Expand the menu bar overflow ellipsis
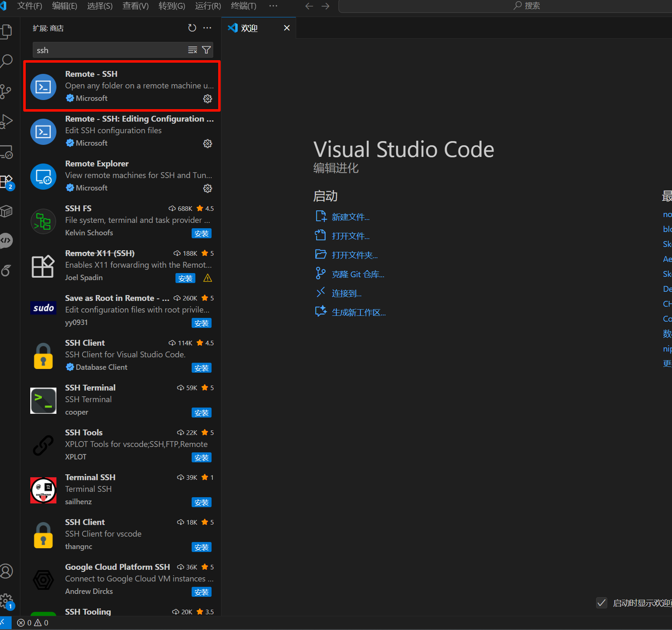This screenshot has height=630, width=672. pos(273,6)
